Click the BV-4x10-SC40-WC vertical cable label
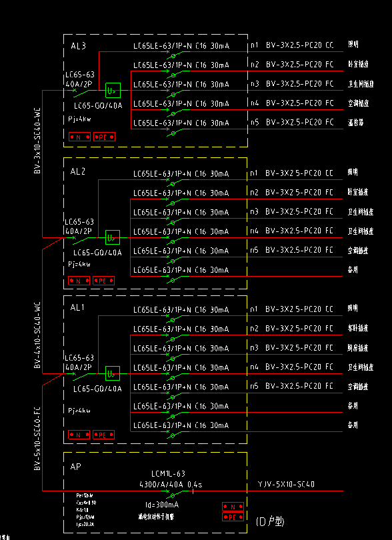This screenshot has width=392, height=540. pos(38,335)
